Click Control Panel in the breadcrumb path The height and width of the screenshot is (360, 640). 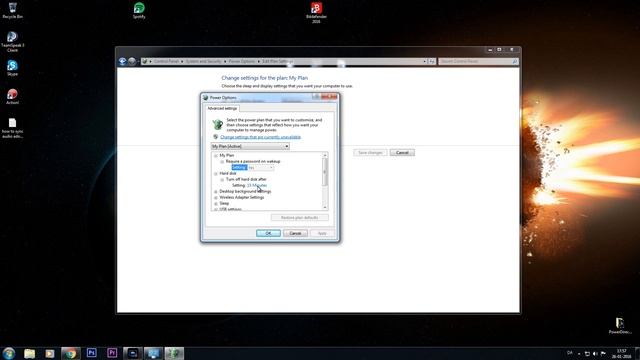coord(167,61)
